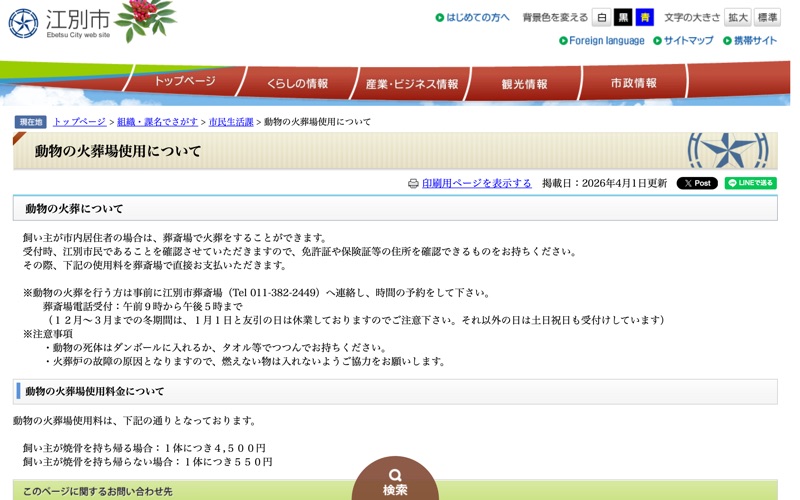Click the ※注意事項 text
Screen dimensions: 800x500
(x=48, y=334)
